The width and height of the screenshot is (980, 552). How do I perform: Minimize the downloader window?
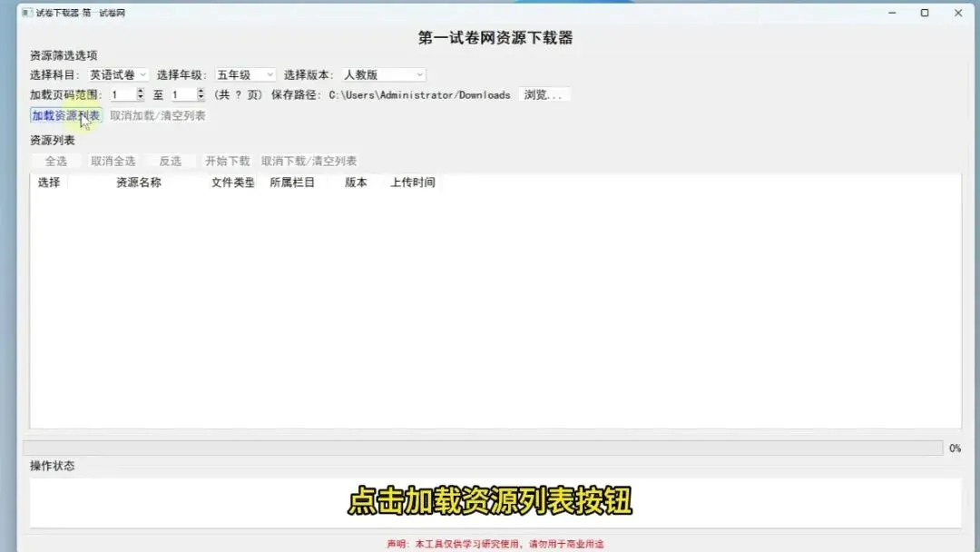(893, 13)
